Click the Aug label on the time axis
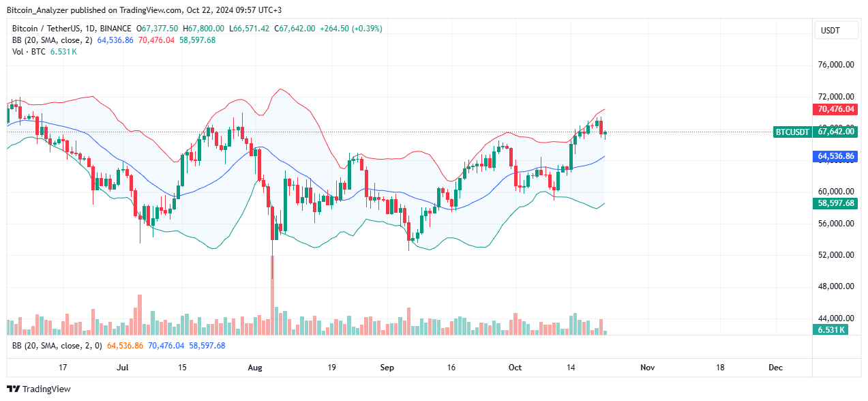868x401 pixels. pos(254,368)
